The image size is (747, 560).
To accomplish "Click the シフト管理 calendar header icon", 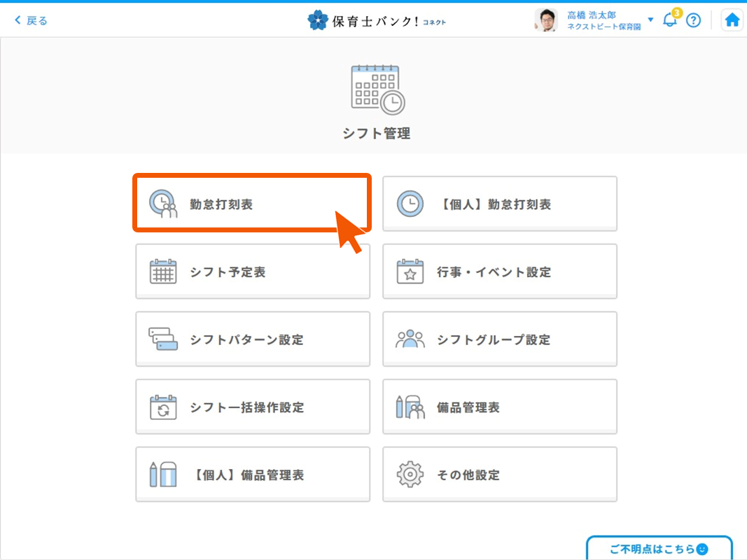I will pos(377,89).
